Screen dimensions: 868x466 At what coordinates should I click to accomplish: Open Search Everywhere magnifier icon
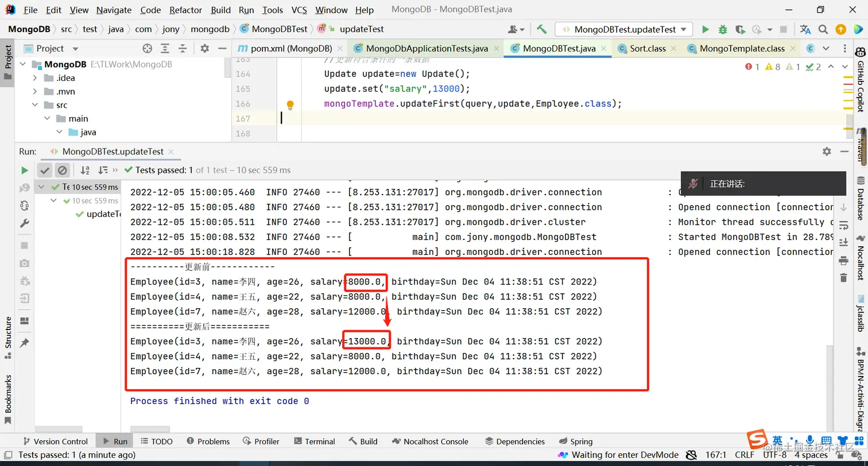(823, 29)
